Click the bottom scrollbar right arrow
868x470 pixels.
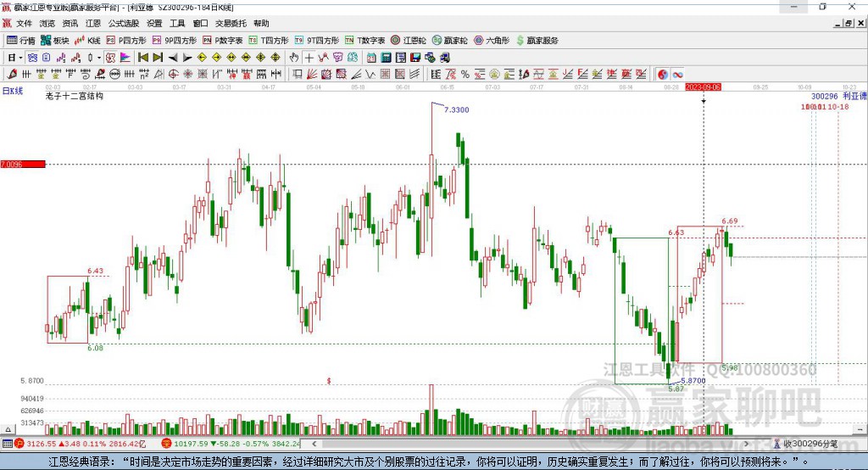746,444
